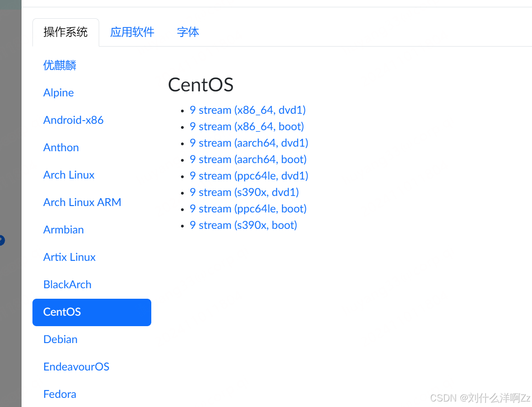Viewport: 532px width, 407px height.
Task: Open the 应用软件 tab
Action: [x=132, y=32]
